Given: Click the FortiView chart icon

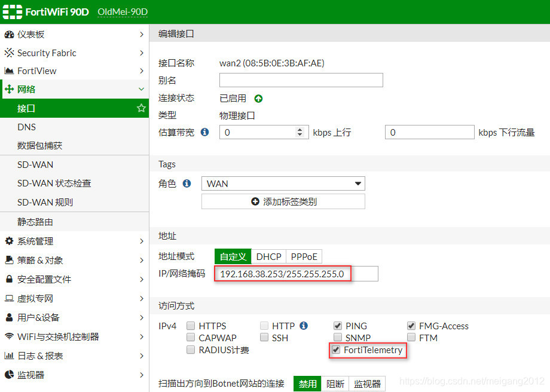Looking at the screenshot, I should (9, 71).
